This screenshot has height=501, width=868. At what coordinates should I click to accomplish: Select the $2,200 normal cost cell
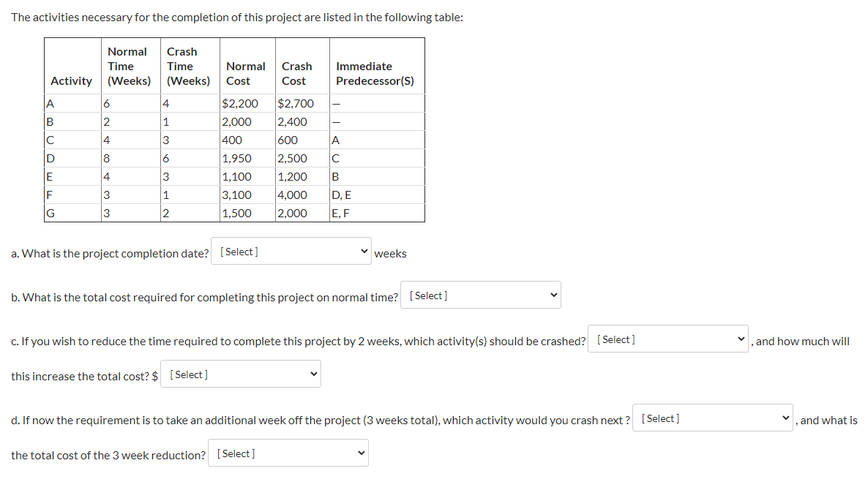click(247, 103)
